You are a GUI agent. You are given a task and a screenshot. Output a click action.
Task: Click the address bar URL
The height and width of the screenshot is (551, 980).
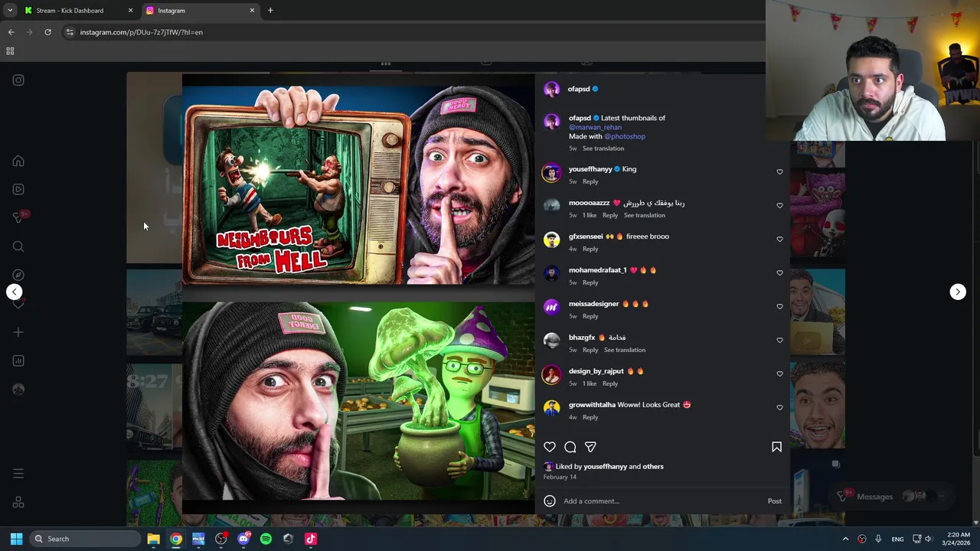pos(142,32)
